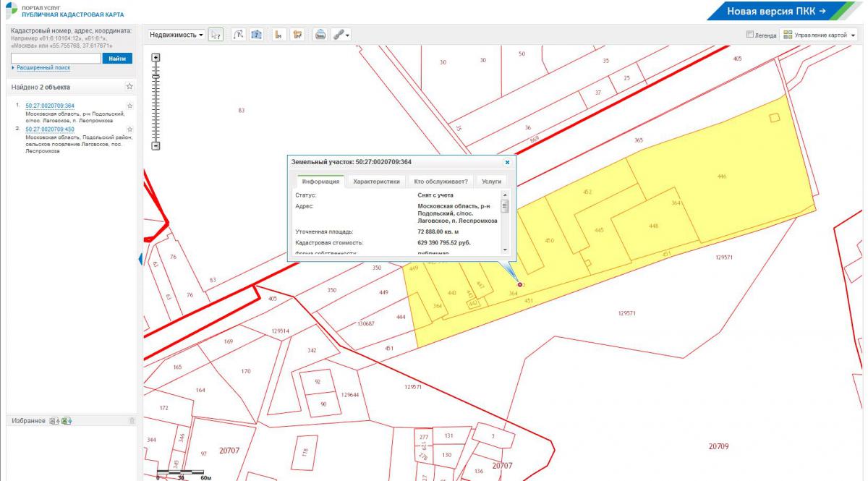The width and height of the screenshot is (868, 481).
Task: Click the cadastral number search field
Action: click(56, 58)
